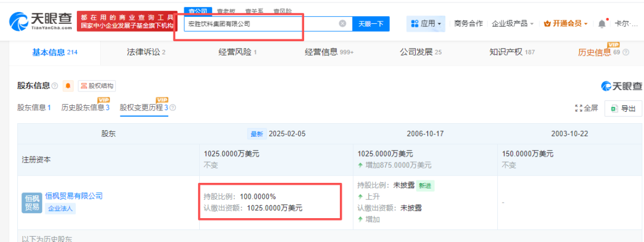Click the 全屏 fullscreen button

587,108
